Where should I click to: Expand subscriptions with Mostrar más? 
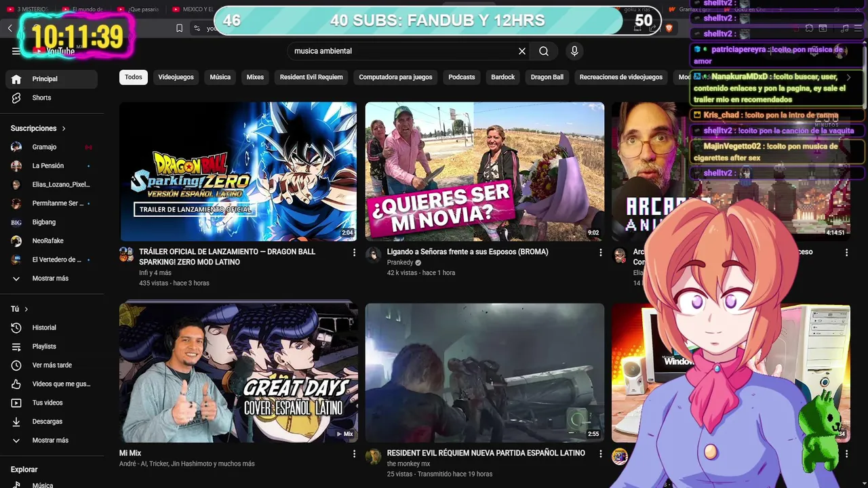click(x=52, y=279)
